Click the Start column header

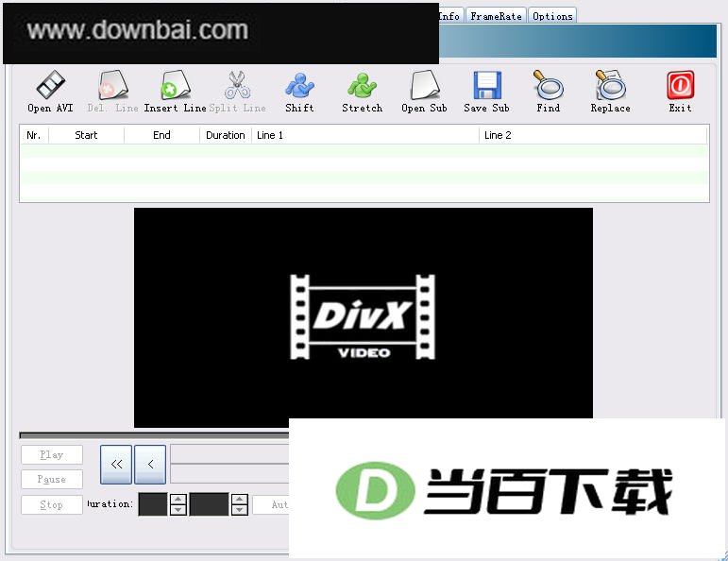pos(86,135)
